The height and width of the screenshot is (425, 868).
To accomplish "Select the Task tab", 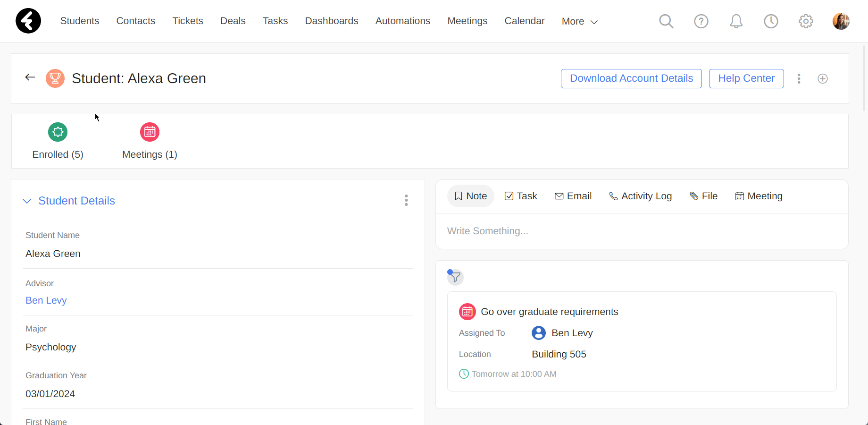I will point(521,196).
